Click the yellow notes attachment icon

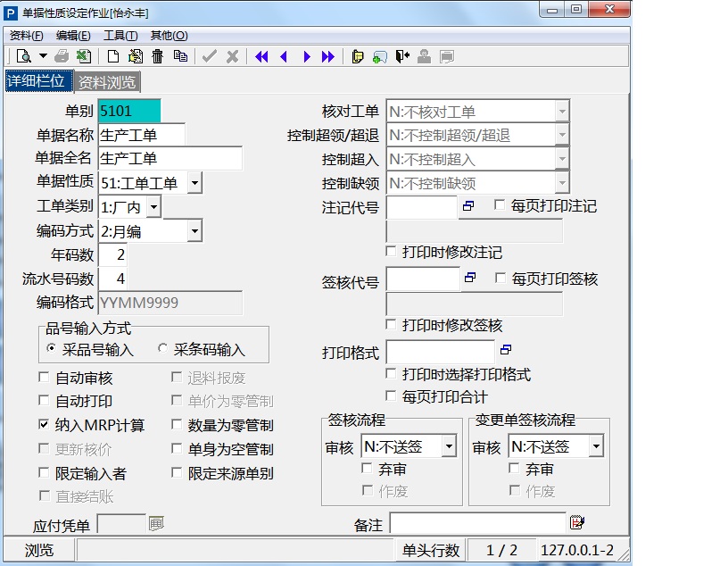click(x=358, y=57)
